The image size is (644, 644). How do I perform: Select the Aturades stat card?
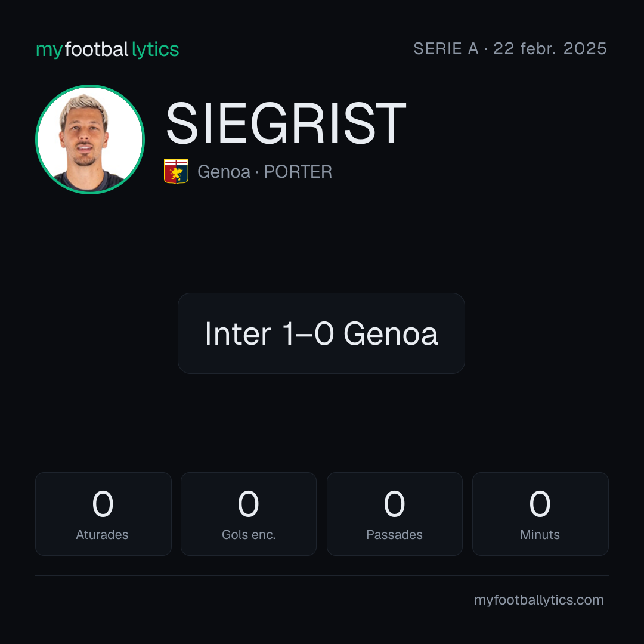[x=103, y=514]
